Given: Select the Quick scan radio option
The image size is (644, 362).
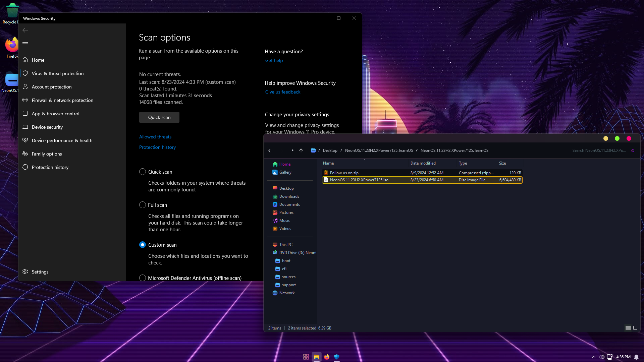Looking at the screenshot, I should pyautogui.click(x=143, y=172).
